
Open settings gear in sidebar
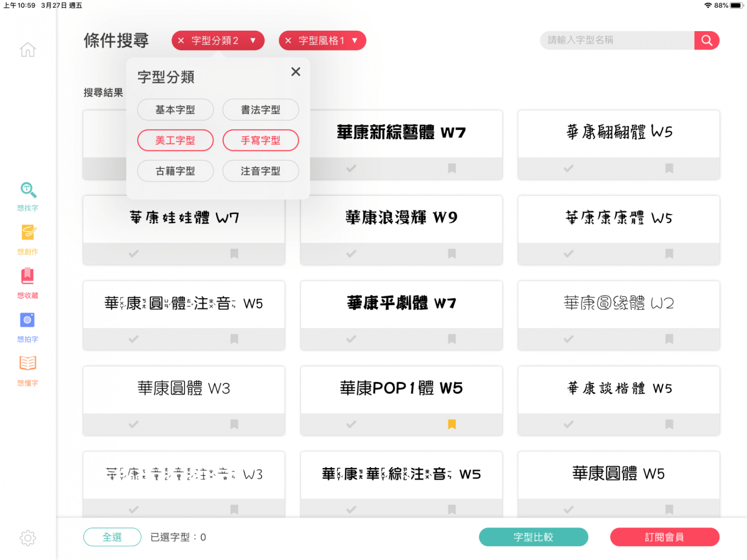[x=28, y=538]
